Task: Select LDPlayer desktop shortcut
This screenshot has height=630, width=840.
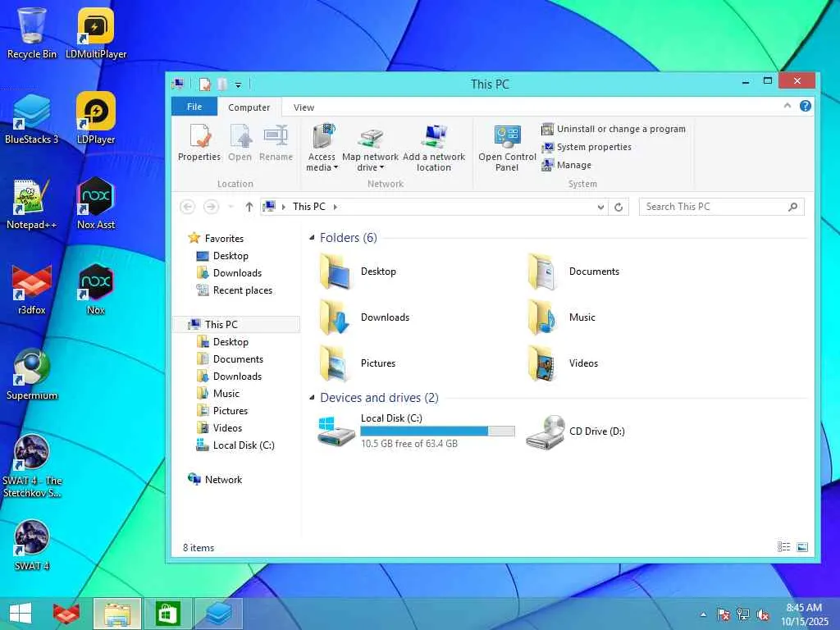Action: tap(96, 118)
